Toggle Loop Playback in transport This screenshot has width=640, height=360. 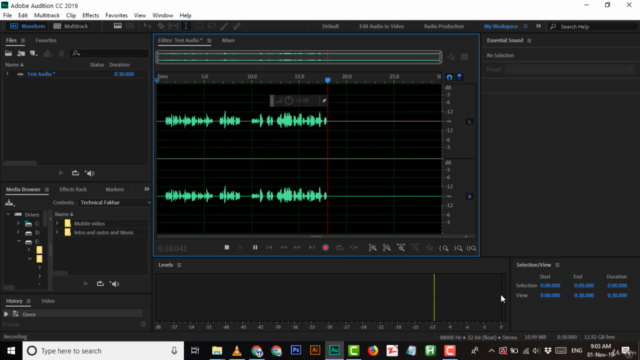pyautogui.click(x=340, y=247)
